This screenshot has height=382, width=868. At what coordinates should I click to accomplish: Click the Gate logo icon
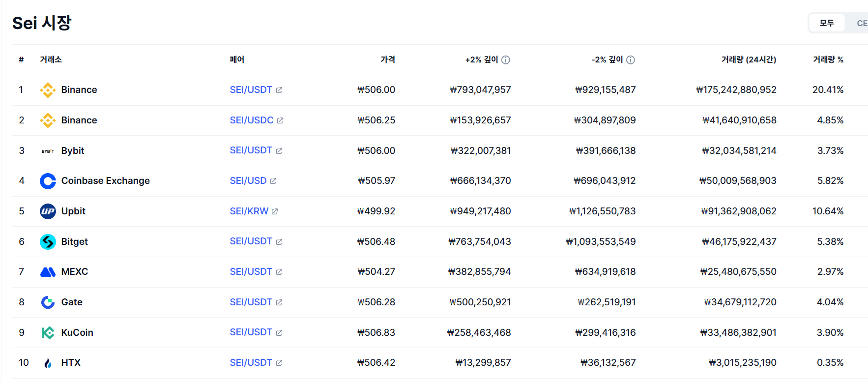[48, 302]
